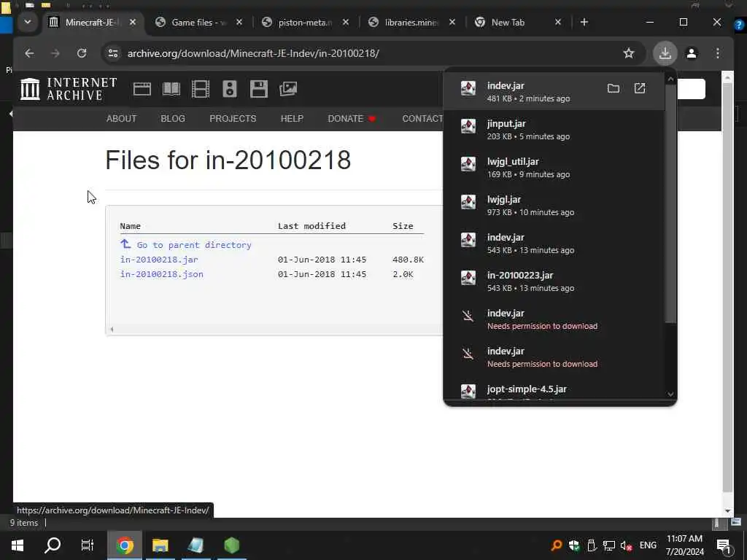Open lwjgl_util.jar download entry
This screenshot has width=747, height=560.
[x=554, y=167]
